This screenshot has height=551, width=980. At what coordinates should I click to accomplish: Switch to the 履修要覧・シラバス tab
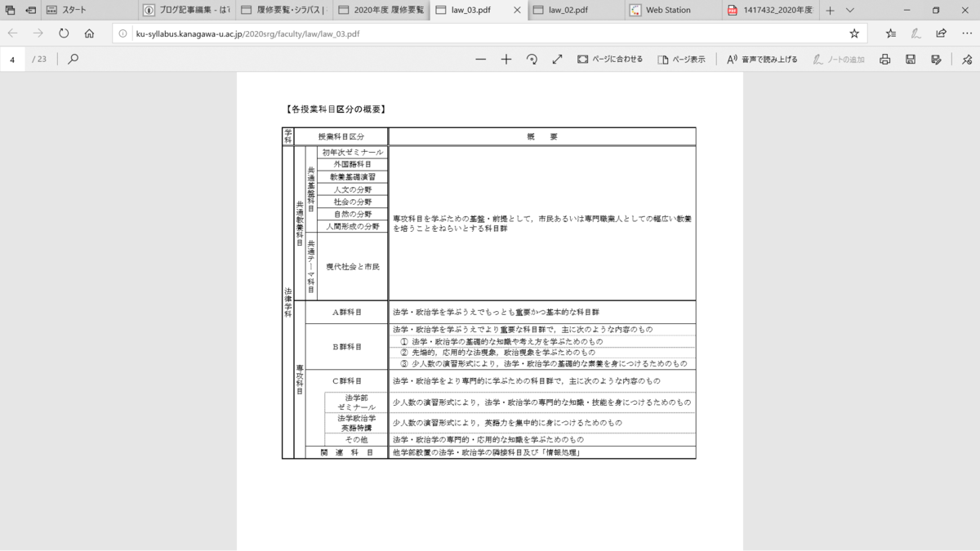click(x=283, y=10)
